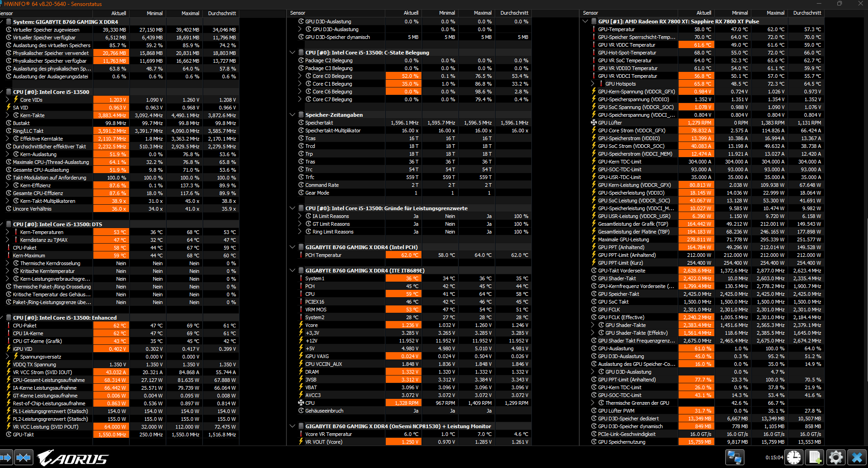
Task: Expand the Kern-Temperaturen row
Action: point(7,232)
